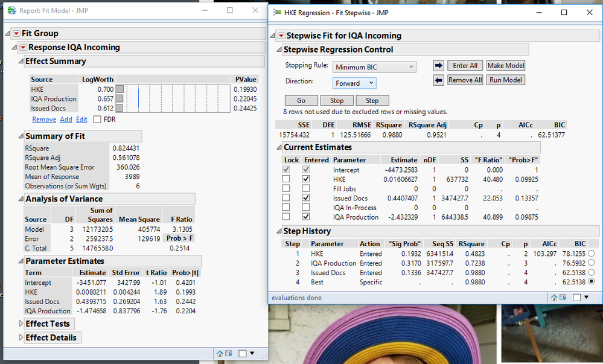
Task: Expand the Effect Tests section
Action: [x=22, y=324]
